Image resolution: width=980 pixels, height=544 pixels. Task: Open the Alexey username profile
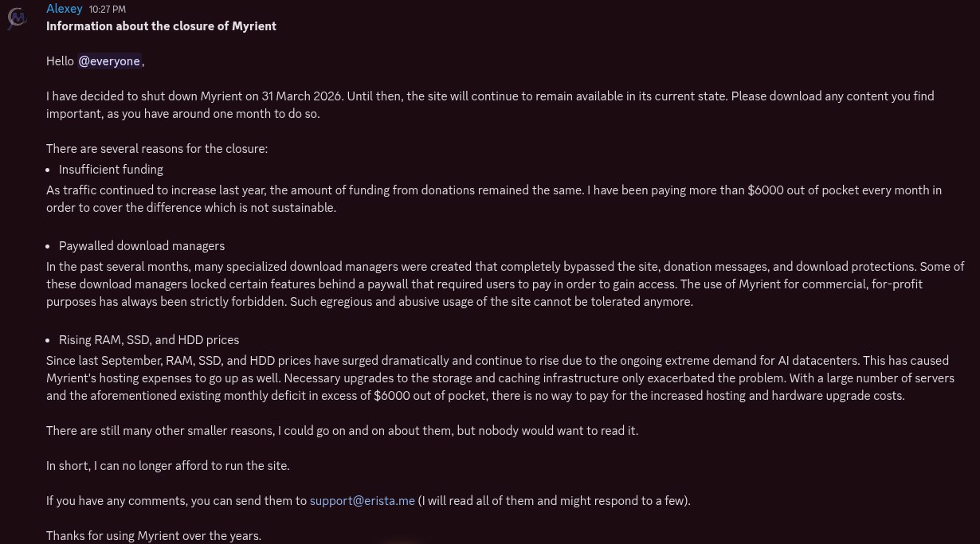(64, 9)
